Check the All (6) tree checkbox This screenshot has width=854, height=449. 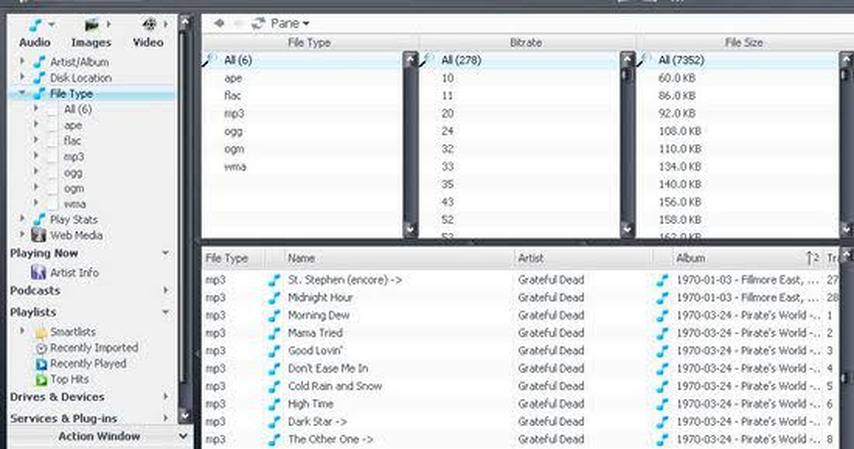[52, 110]
